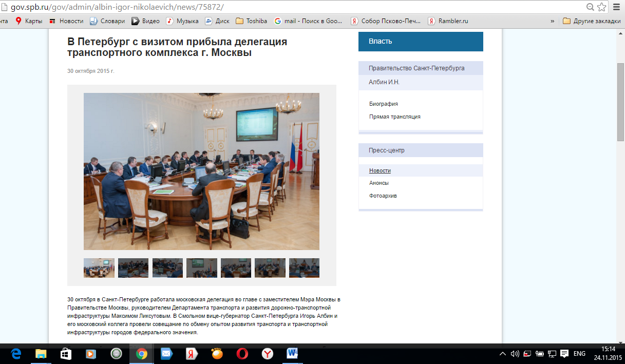
Task: Open the Toshiba bookmarks folder
Action: (251, 21)
